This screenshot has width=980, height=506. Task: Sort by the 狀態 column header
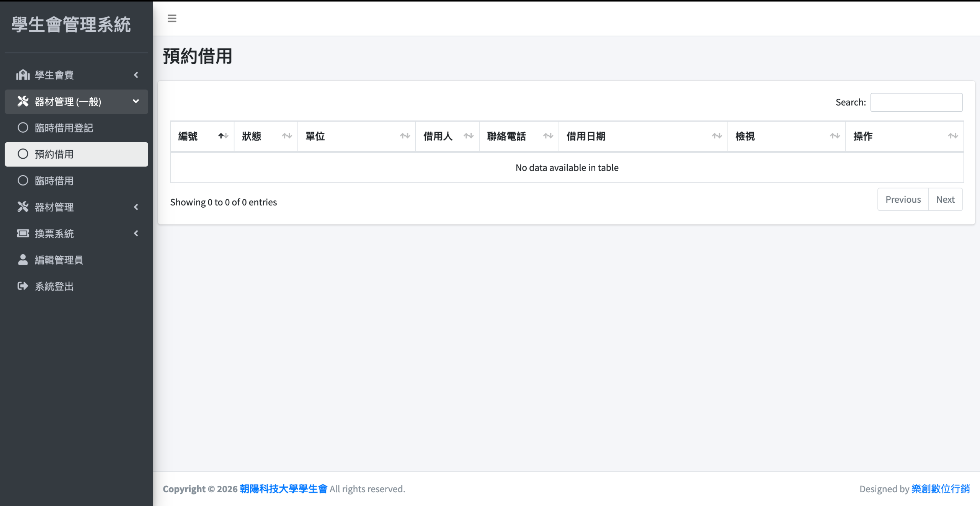point(252,136)
